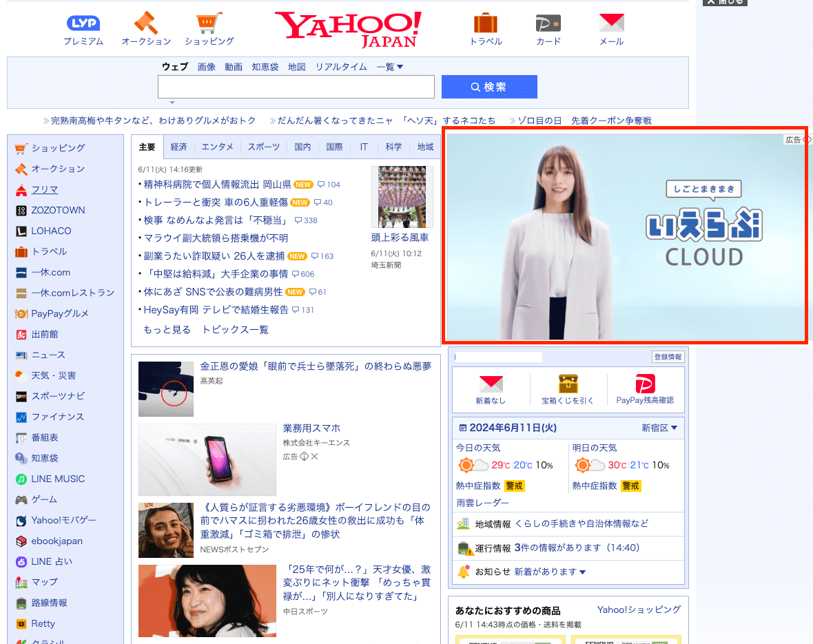Expand the 一覧 search category dropdown
Image resolution: width=813 pixels, height=644 pixels.
(x=390, y=67)
